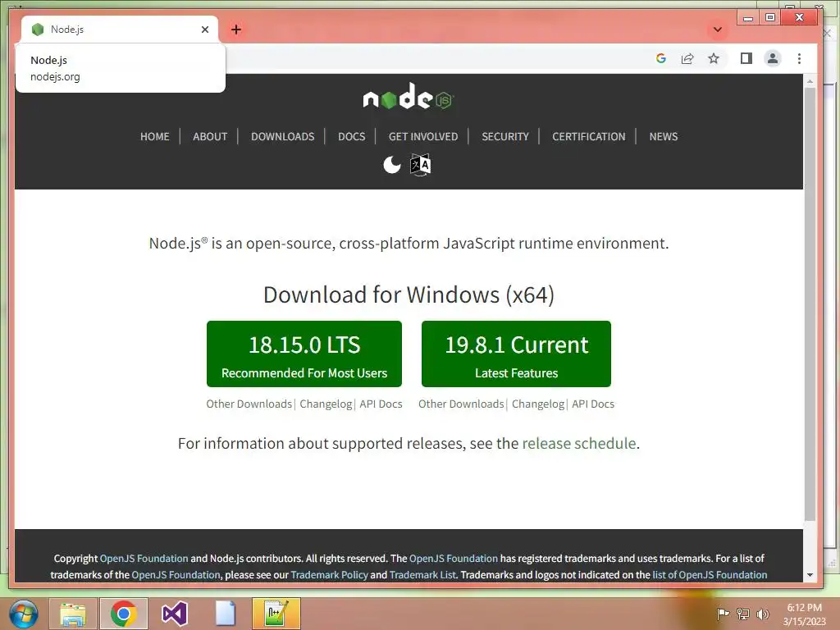Click the Node.js logo in header
Image resolution: width=840 pixels, height=630 pixels.
[409, 97]
